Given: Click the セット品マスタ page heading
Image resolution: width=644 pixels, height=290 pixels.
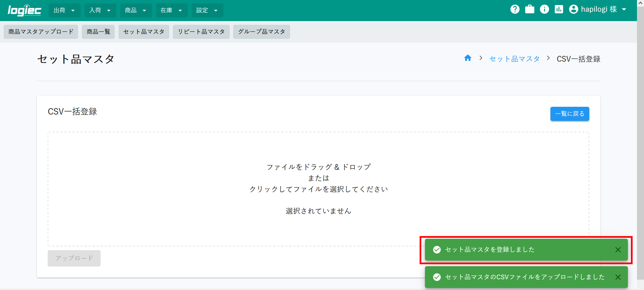Looking at the screenshot, I should pyautogui.click(x=76, y=59).
